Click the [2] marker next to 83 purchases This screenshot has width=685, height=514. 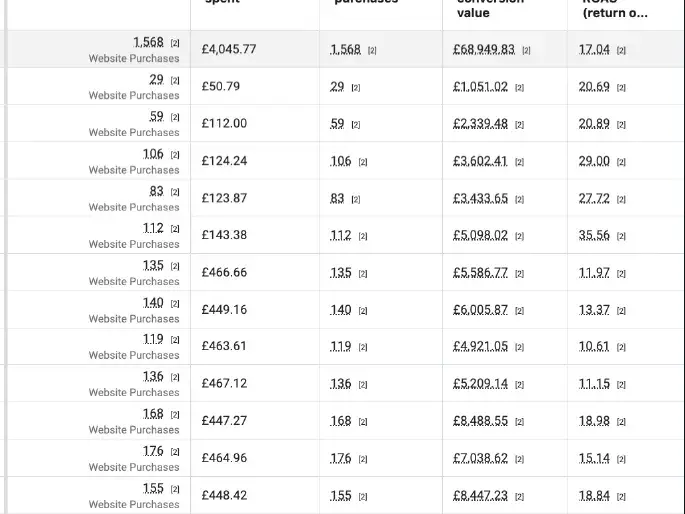[356, 200]
